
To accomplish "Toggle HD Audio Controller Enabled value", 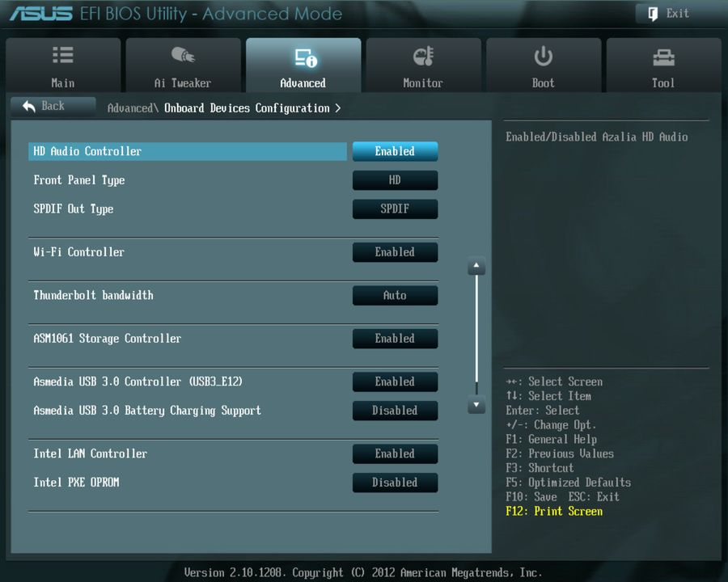I will (x=395, y=151).
